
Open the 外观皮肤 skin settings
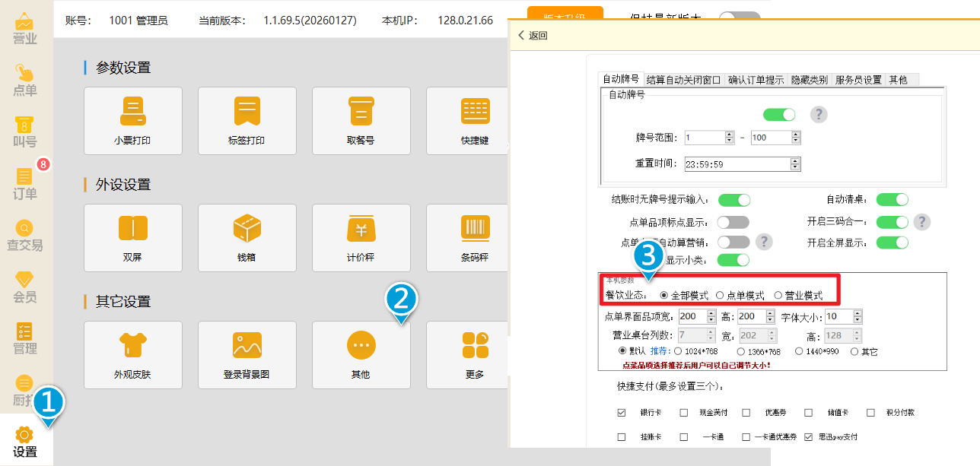coord(132,355)
